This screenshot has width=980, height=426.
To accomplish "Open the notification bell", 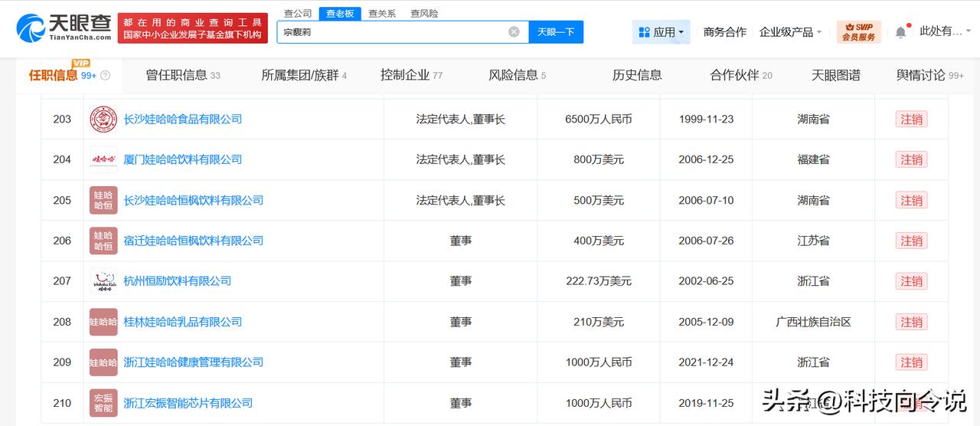I will pyautogui.click(x=901, y=32).
